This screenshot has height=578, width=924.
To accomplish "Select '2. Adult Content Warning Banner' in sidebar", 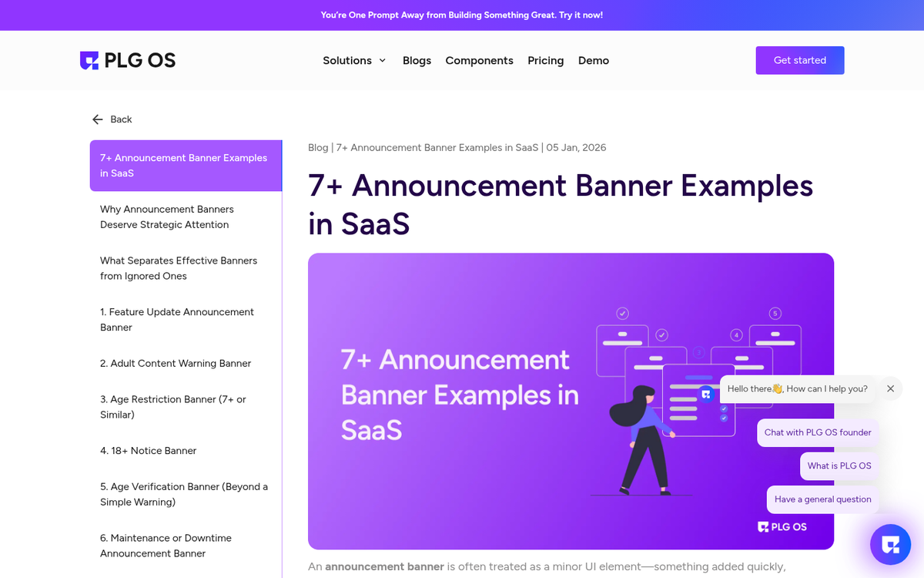I will click(x=175, y=363).
